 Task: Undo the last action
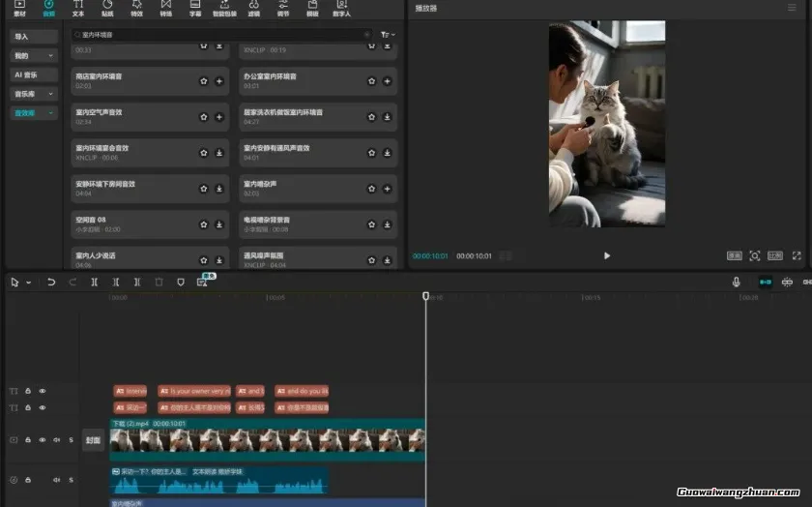pos(50,282)
